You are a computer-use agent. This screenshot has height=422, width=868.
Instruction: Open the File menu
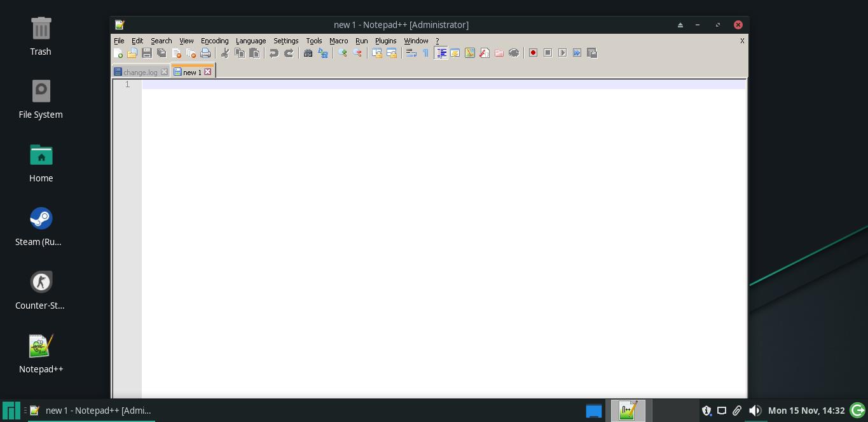119,41
